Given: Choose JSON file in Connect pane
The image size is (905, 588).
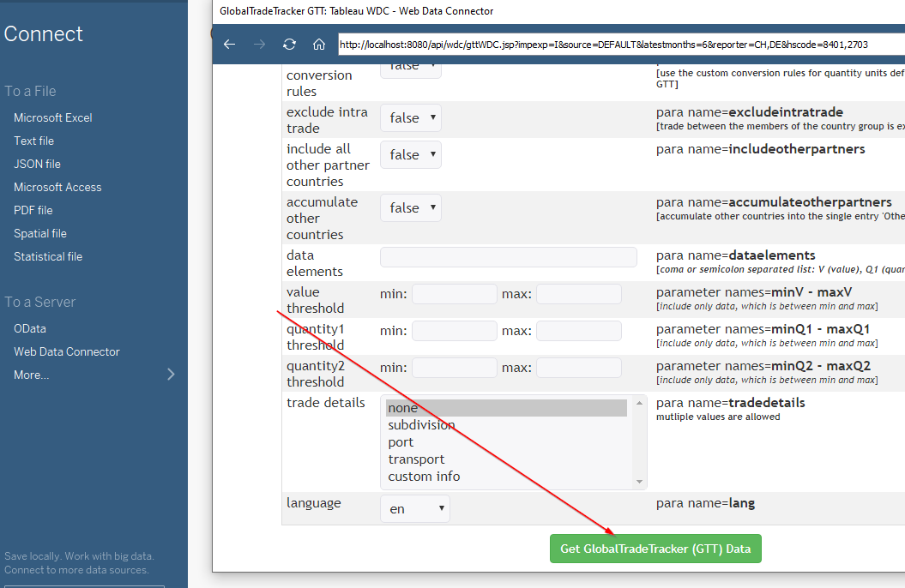Looking at the screenshot, I should click(x=38, y=164).
